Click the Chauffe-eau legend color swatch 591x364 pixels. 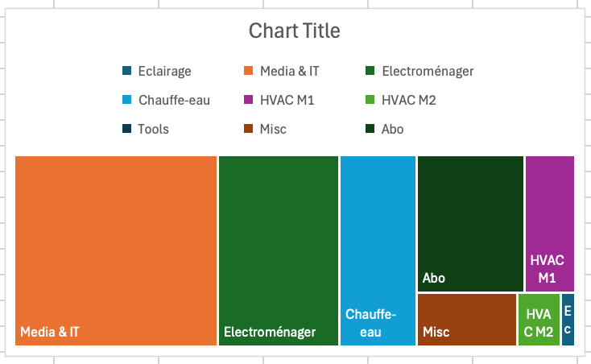point(126,100)
